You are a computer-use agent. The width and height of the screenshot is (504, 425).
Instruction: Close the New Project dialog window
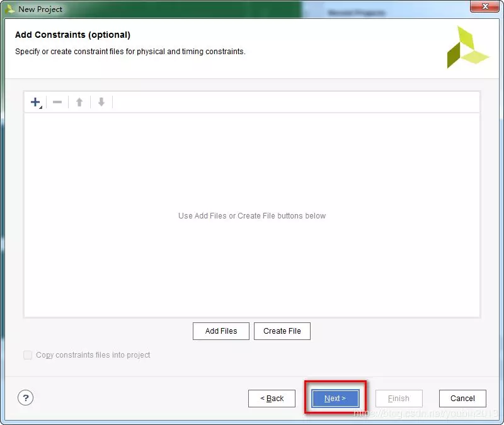(x=485, y=7)
